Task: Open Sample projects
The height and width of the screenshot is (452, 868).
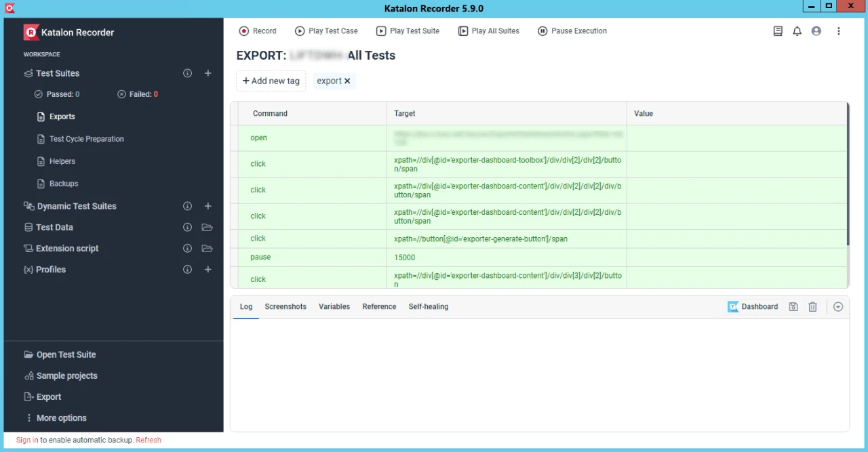Action: (60, 376)
